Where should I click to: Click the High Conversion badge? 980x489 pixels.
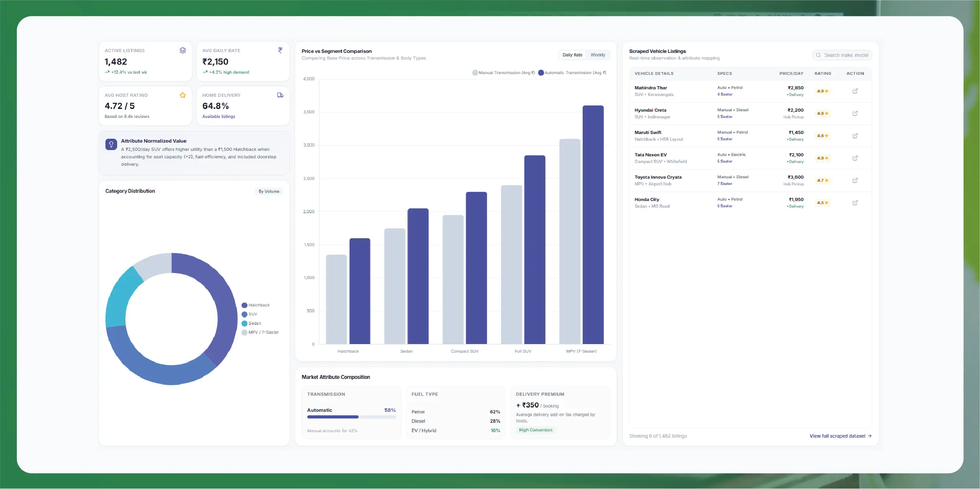(x=536, y=430)
